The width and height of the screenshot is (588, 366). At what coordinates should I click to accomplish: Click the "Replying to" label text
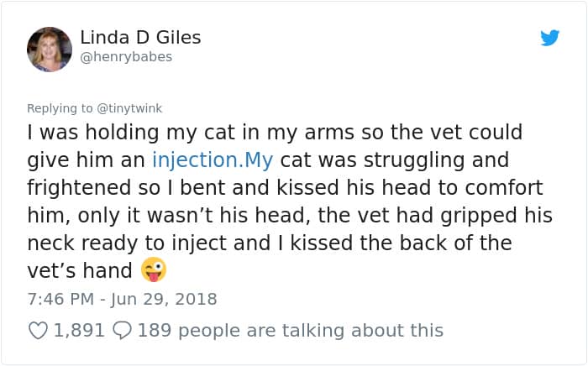click(x=61, y=108)
